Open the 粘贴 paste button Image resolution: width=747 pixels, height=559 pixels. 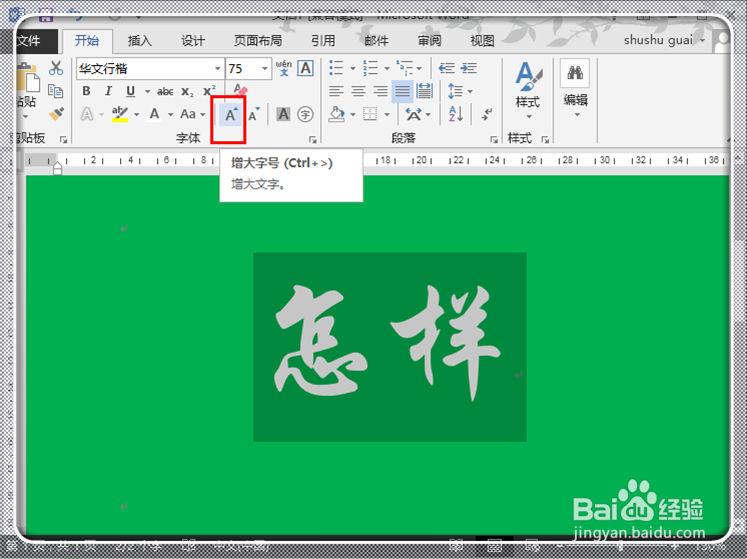(x=26, y=91)
